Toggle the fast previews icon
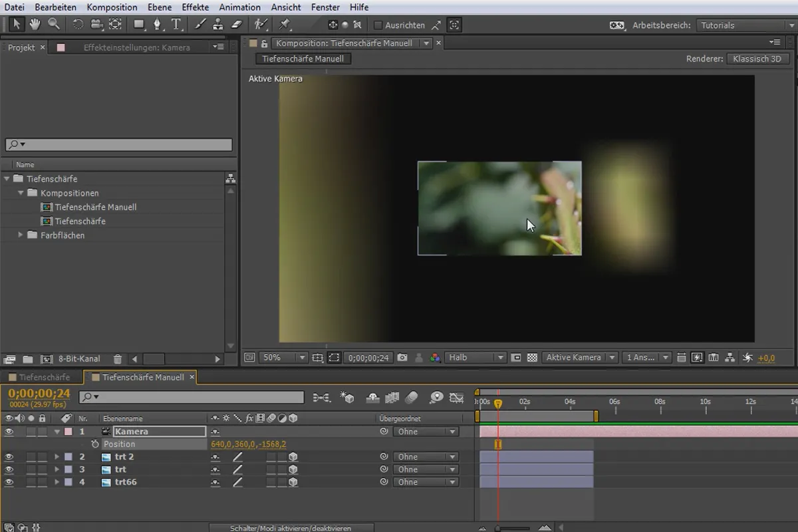The height and width of the screenshot is (532, 798). click(697, 358)
